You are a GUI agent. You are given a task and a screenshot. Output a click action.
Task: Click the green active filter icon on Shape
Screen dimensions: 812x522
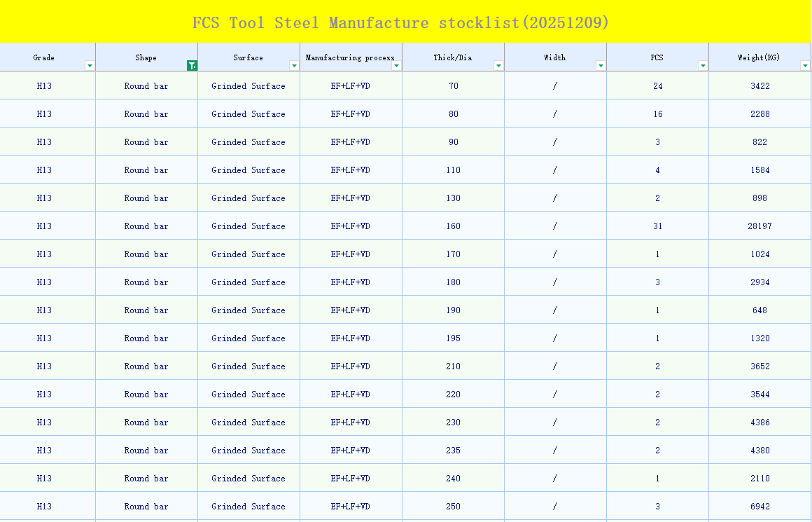(192, 65)
